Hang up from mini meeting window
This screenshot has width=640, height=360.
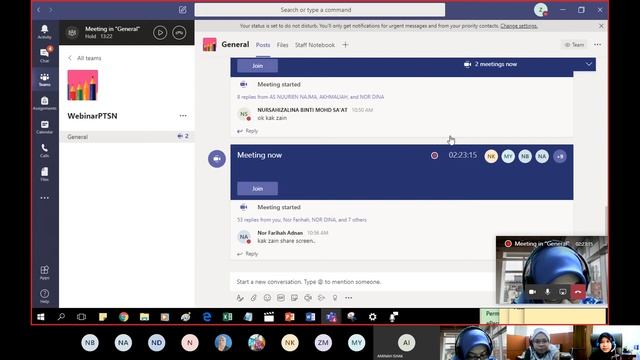coord(578,292)
